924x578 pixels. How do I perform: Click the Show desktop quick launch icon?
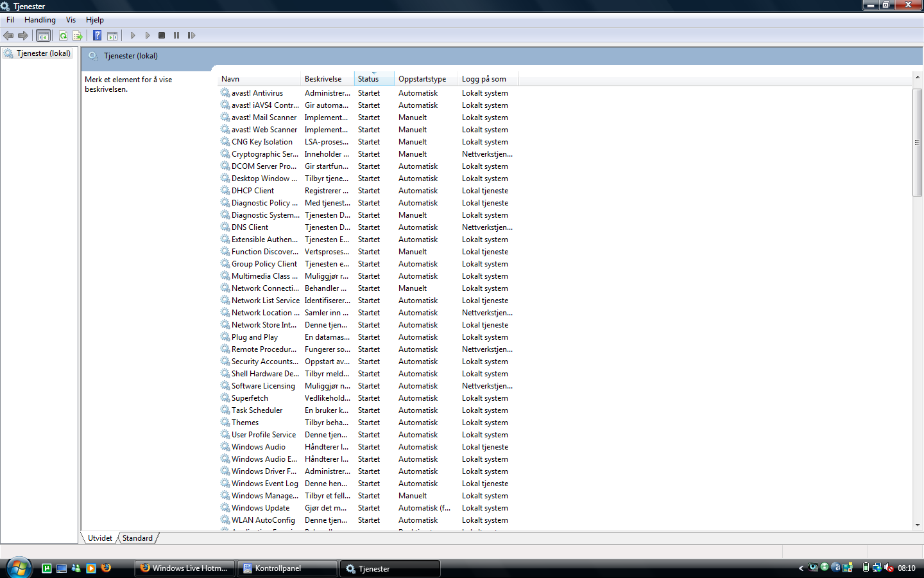click(62, 568)
